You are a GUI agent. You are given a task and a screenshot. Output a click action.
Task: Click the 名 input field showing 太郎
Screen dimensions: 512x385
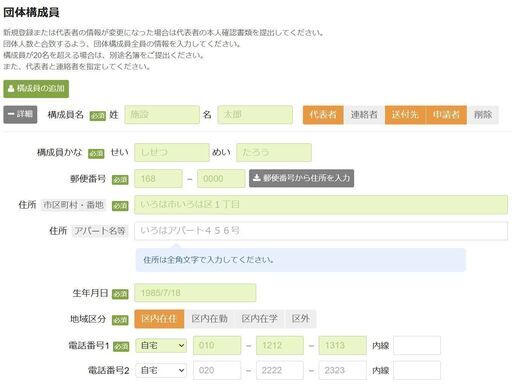[x=255, y=115]
